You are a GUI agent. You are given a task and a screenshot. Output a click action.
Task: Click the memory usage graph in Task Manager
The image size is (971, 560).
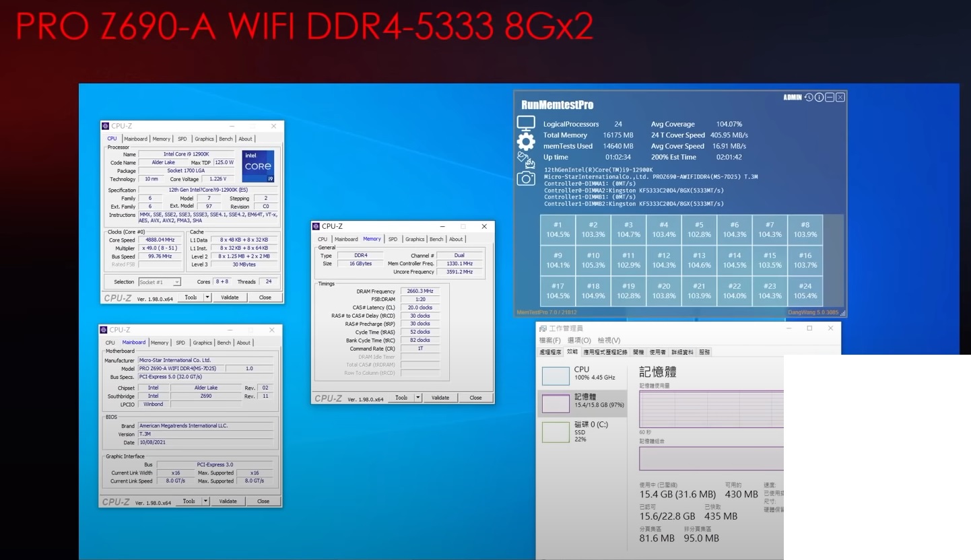[x=711, y=409]
